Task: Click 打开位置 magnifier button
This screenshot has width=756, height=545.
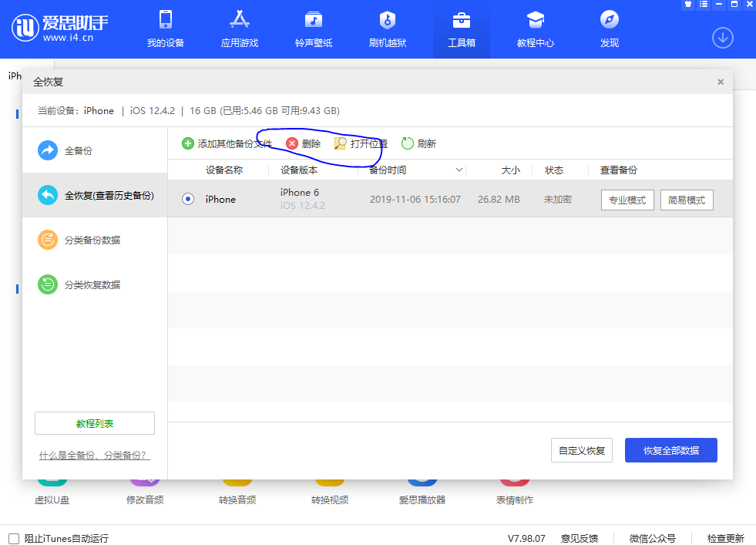Action: click(361, 143)
